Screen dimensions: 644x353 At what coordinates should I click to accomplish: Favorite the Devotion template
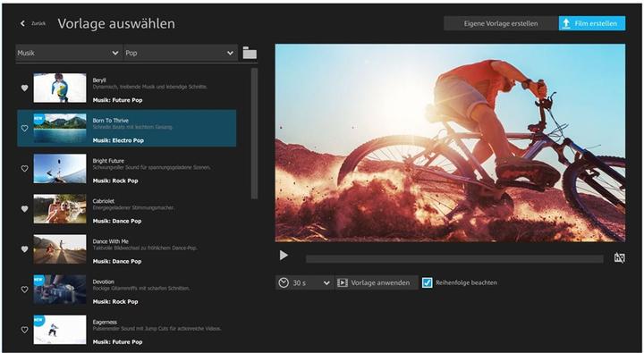[25, 290]
